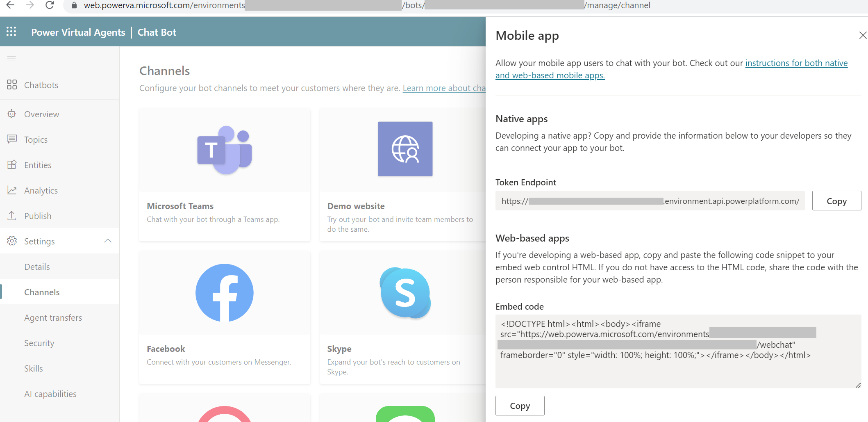Collapse the Mobile app panel with X

[x=863, y=35]
